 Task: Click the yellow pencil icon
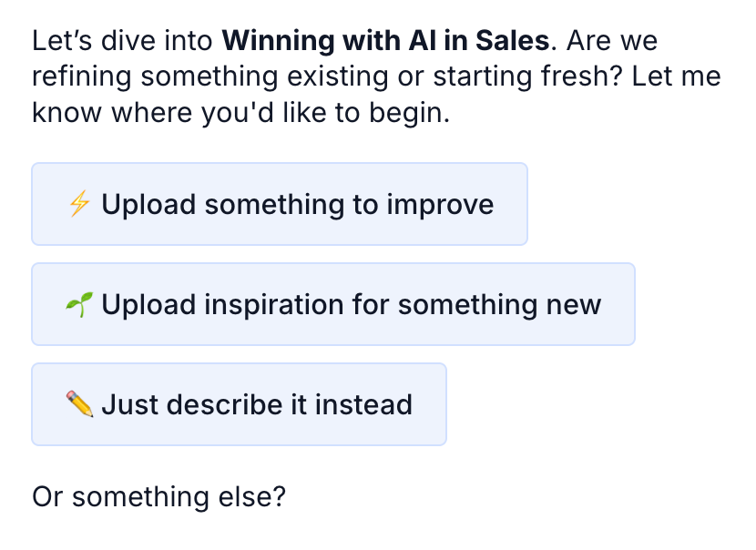pos(79,404)
